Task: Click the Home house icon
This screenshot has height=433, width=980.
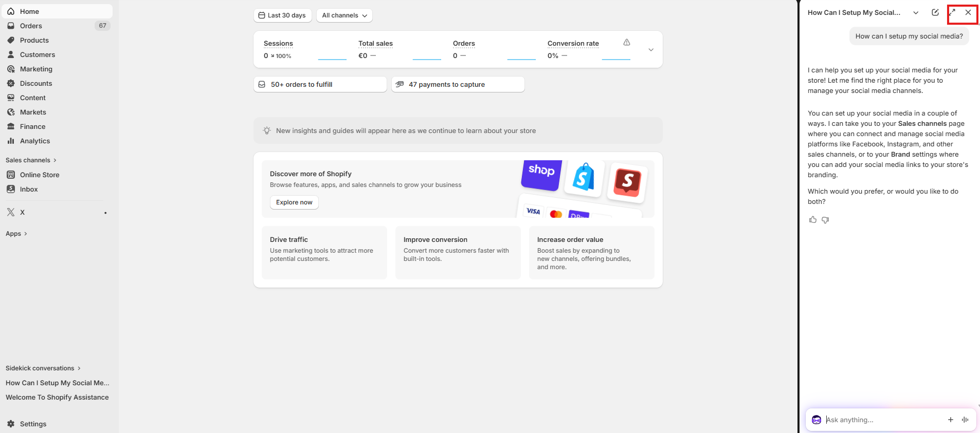Action: (x=11, y=11)
